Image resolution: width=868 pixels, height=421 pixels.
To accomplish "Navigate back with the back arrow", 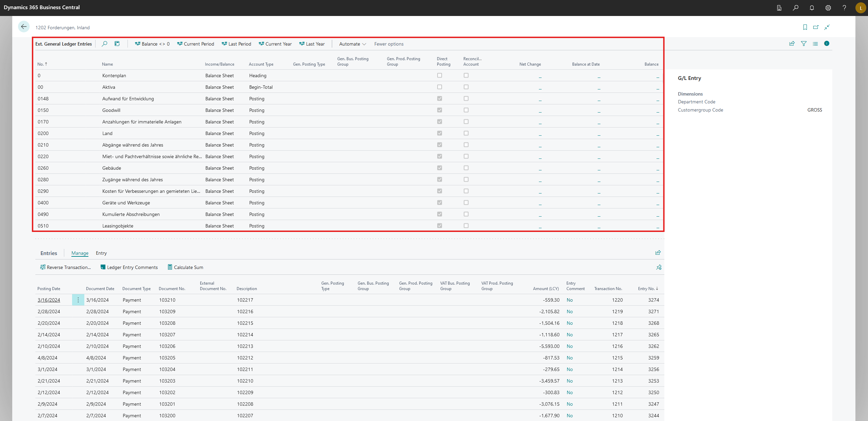I will (x=23, y=27).
